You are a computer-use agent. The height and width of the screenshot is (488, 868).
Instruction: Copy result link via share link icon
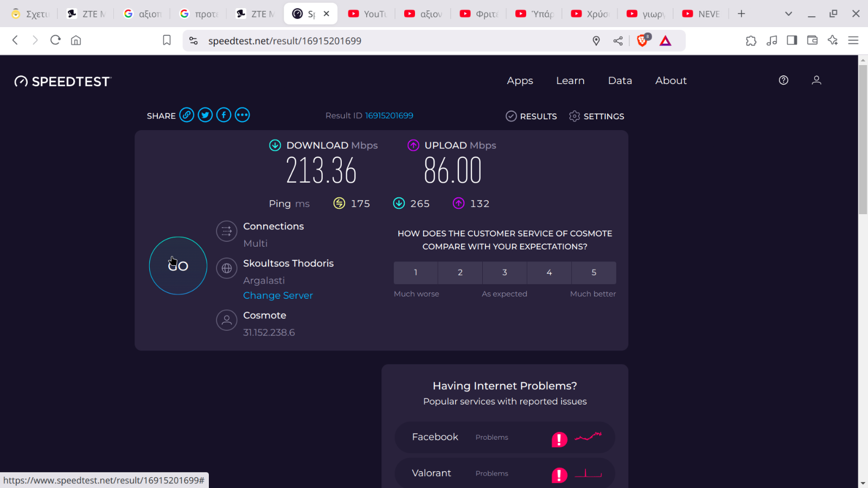point(187,115)
